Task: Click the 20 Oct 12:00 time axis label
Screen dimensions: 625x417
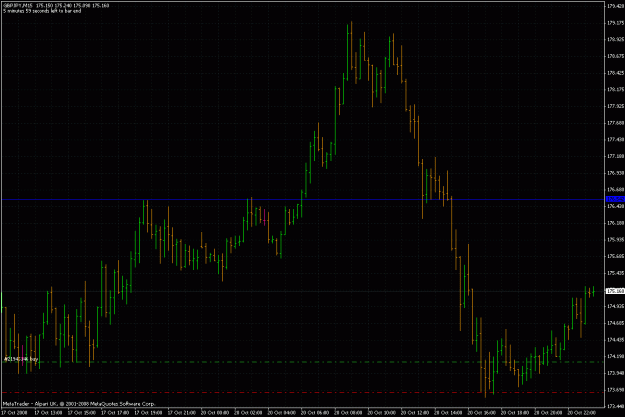Action: point(415,413)
